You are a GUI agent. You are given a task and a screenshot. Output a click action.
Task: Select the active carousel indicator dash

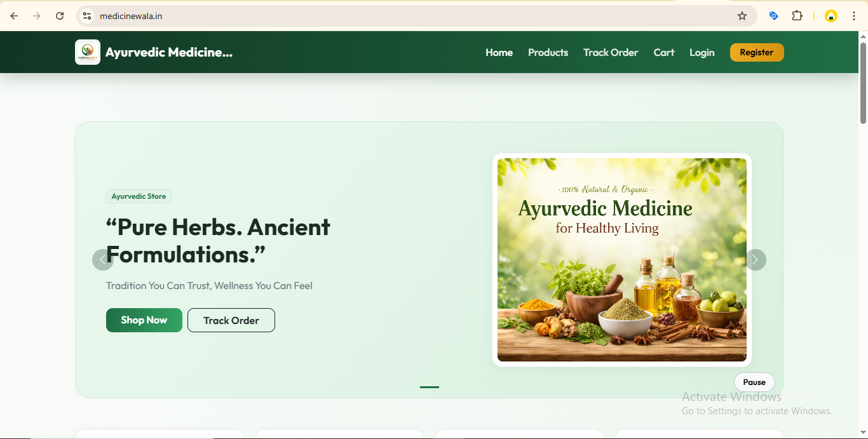click(429, 386)
